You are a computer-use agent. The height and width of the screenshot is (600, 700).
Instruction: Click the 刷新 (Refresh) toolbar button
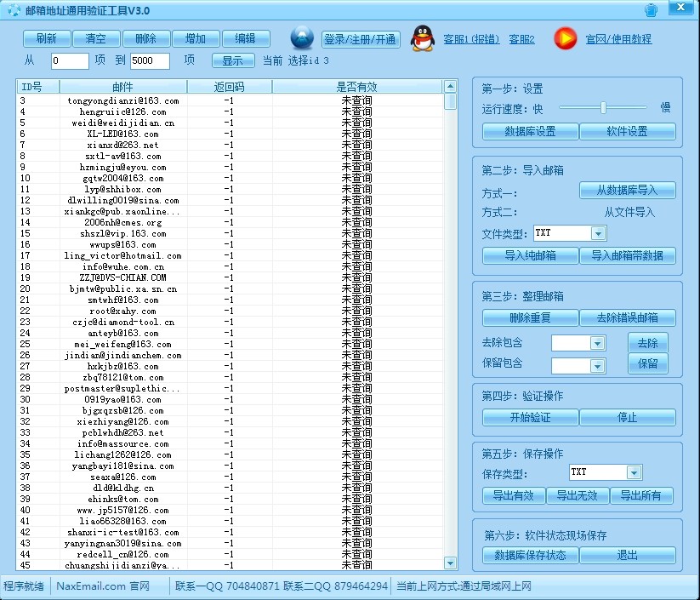point(46,38)
